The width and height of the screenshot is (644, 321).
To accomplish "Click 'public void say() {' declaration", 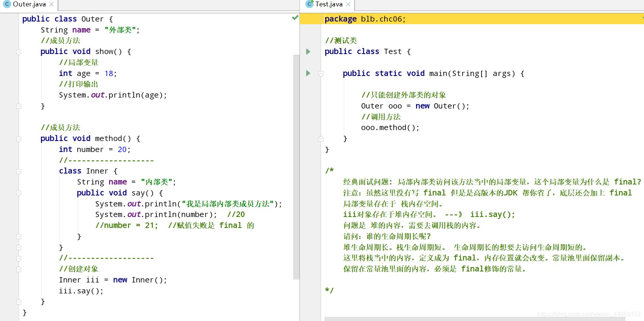I will tap(120, 193).
